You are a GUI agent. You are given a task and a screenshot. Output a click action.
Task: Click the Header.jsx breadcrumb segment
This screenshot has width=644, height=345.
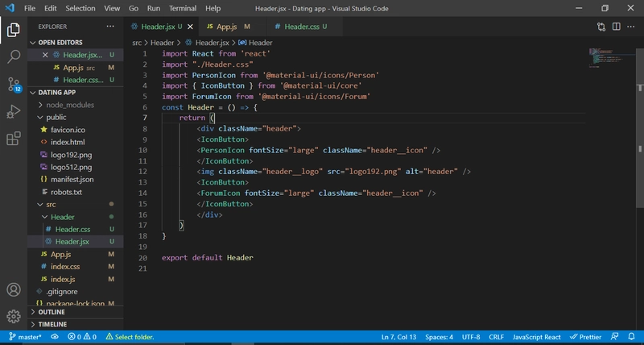point(207,43)
